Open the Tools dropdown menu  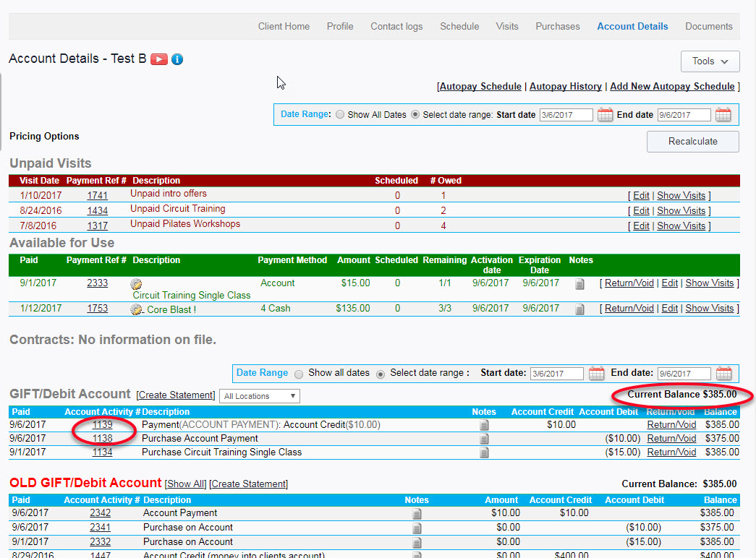pyautogui.click(x=710, y=61)
